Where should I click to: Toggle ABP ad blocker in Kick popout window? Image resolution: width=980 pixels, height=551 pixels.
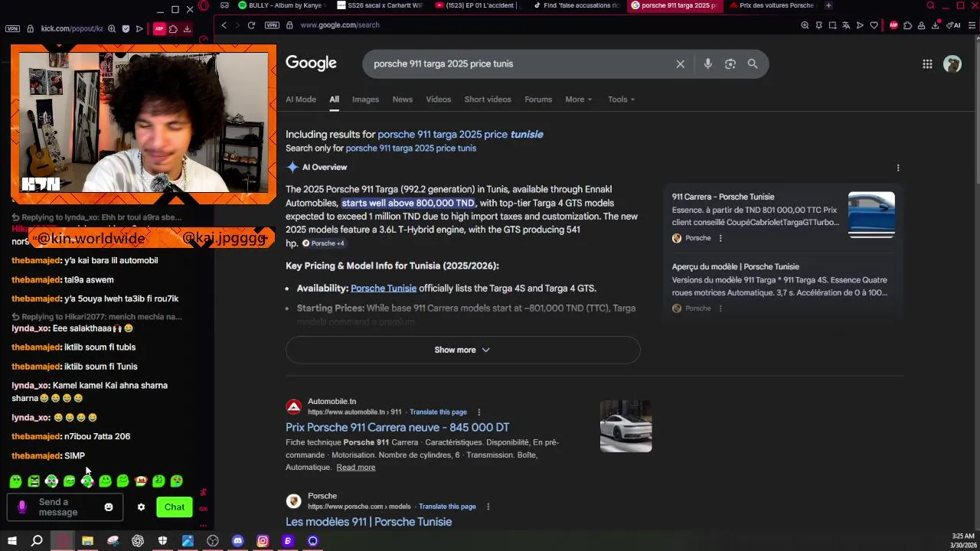tap(159, 29)
